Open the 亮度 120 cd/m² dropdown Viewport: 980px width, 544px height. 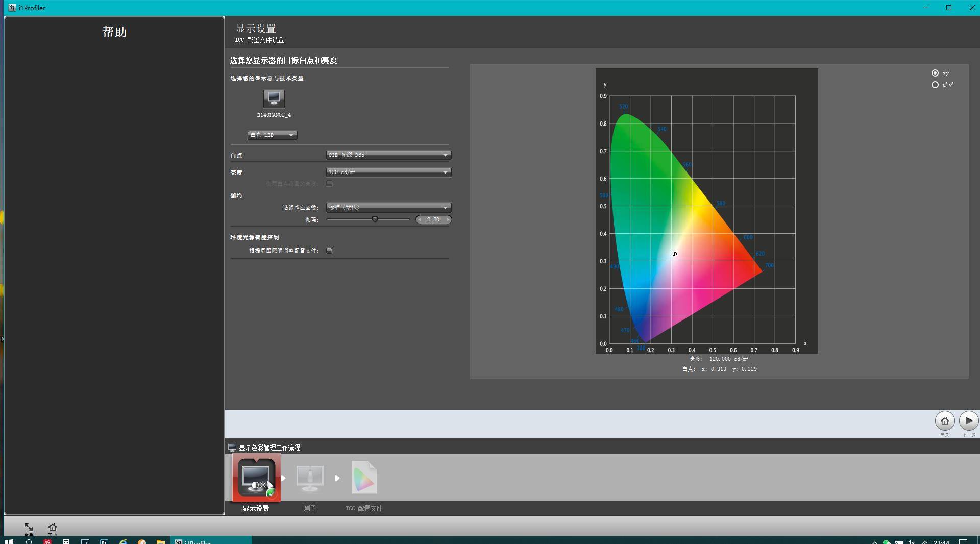point(388,172)
